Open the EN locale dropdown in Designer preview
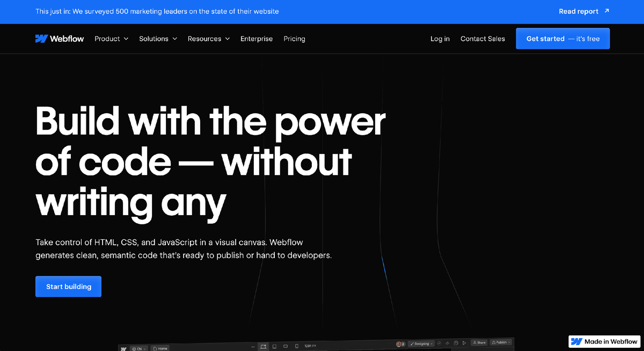 [x=139, y=349]
